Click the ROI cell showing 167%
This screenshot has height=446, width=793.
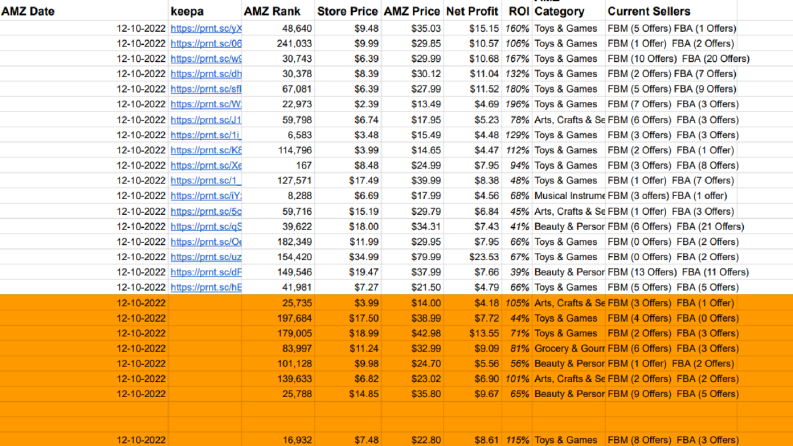point(517,59)
